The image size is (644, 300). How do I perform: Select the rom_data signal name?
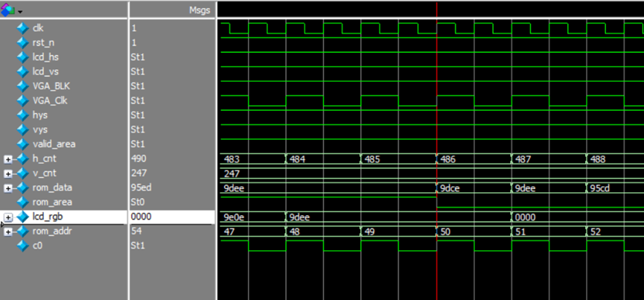coord(52,188)
